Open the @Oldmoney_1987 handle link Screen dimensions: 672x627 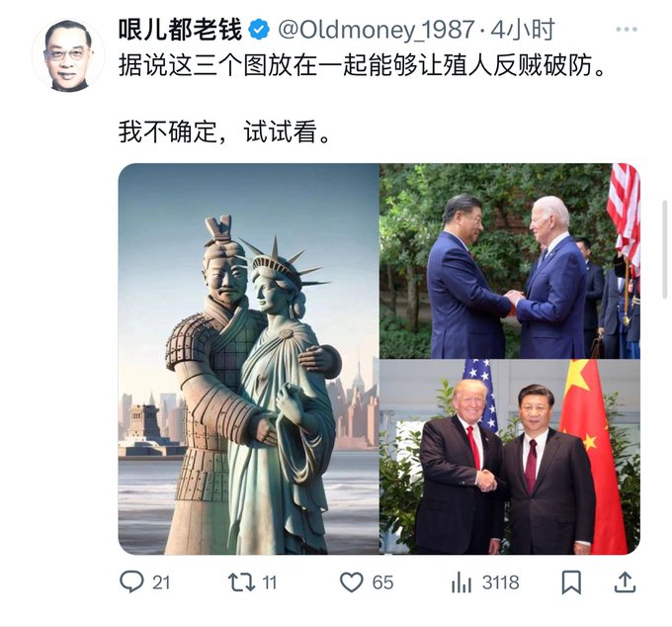(376, 30)
